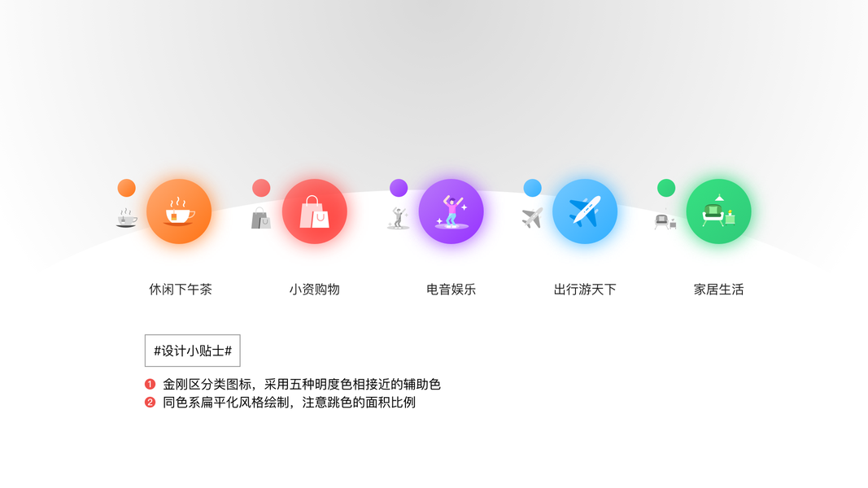Click the red number 1 bullet
Image resolution: width=868 pixels, height=488 pixels.
[150, 384]
